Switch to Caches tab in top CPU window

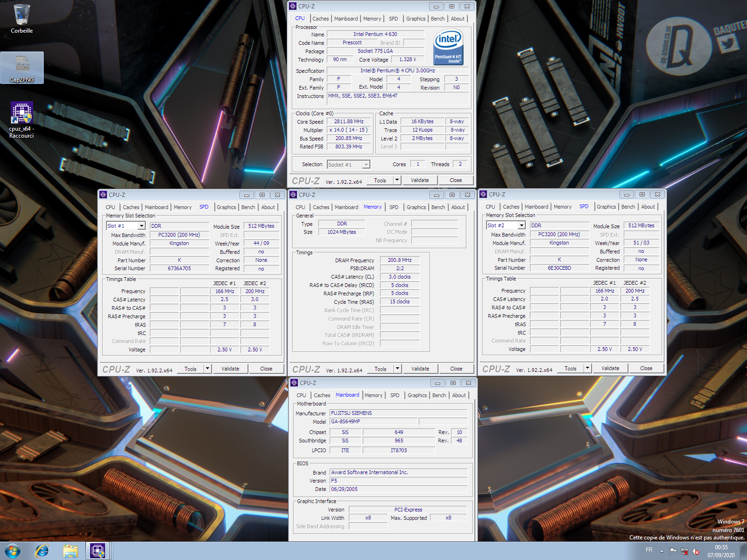[321, 19]
